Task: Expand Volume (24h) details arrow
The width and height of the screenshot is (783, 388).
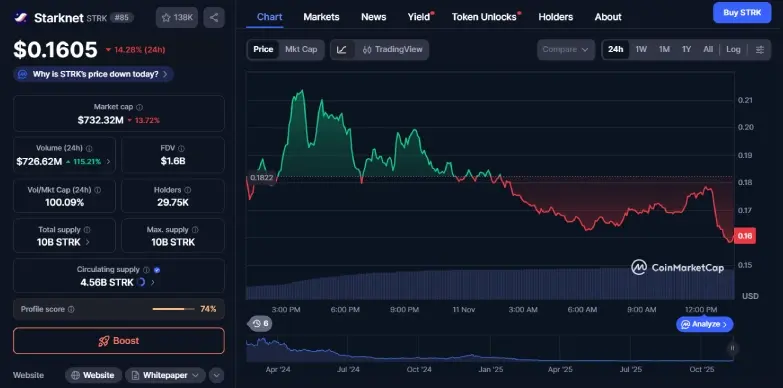Action: tap(108, 161)
